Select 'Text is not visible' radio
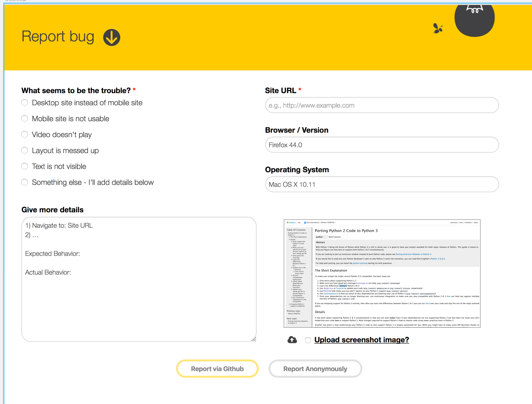The width and height of the screenshot is (532, 404). point(24,166)
